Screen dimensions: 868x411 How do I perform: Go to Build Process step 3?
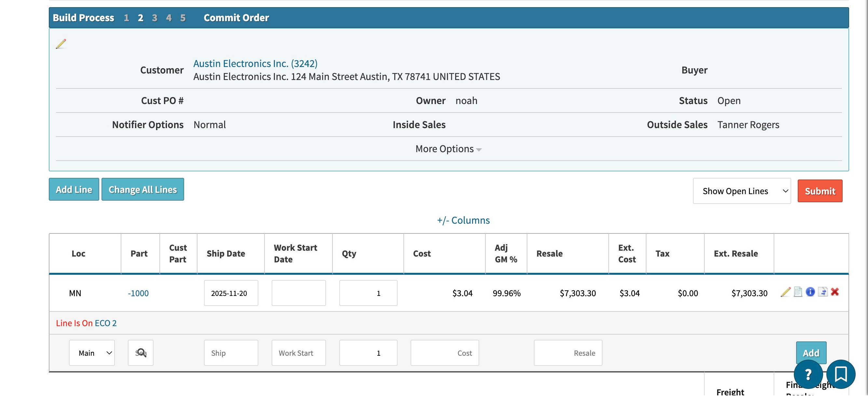pos(154,18)
